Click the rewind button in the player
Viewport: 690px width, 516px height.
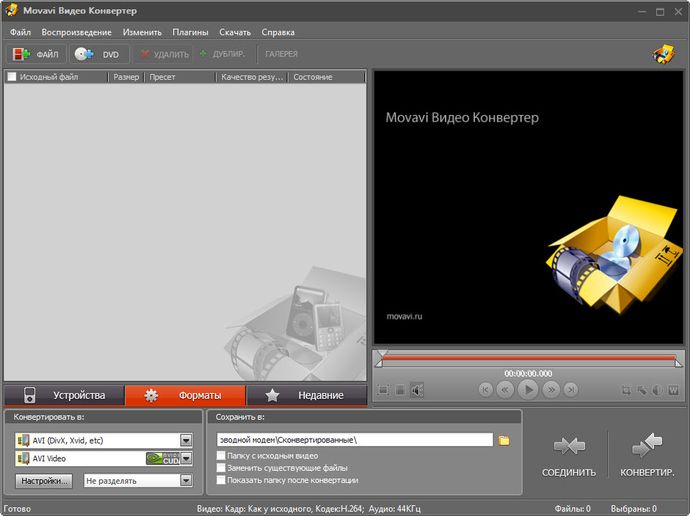[505, 389]
